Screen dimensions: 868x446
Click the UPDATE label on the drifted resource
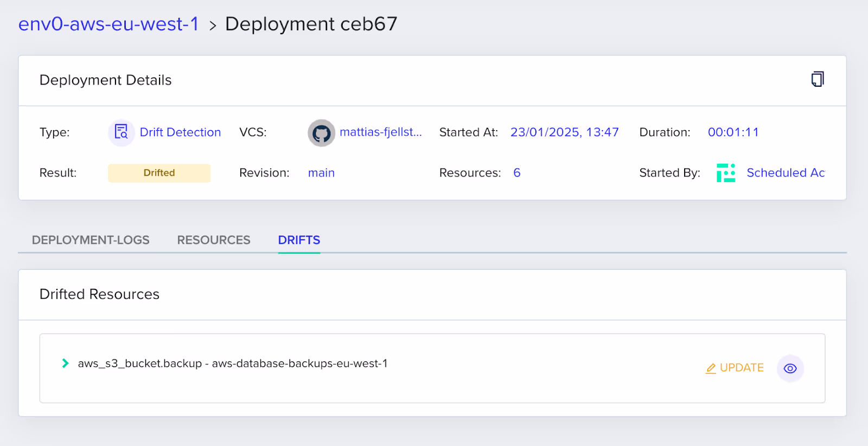742,368
